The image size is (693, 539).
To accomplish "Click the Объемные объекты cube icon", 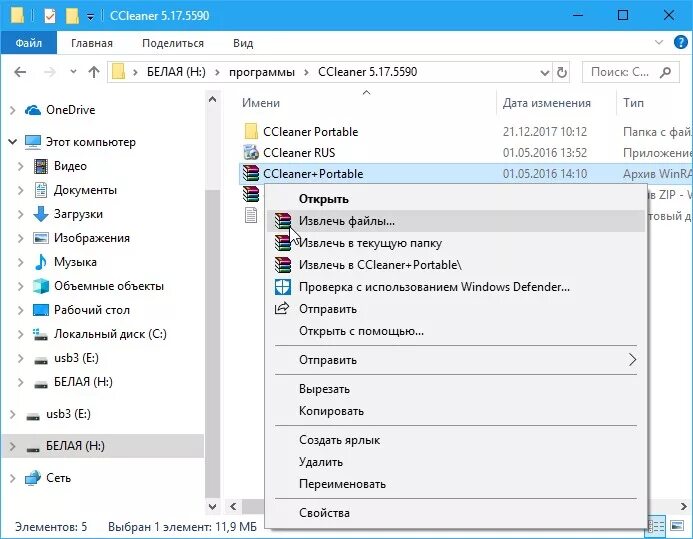I will [41, 286].
